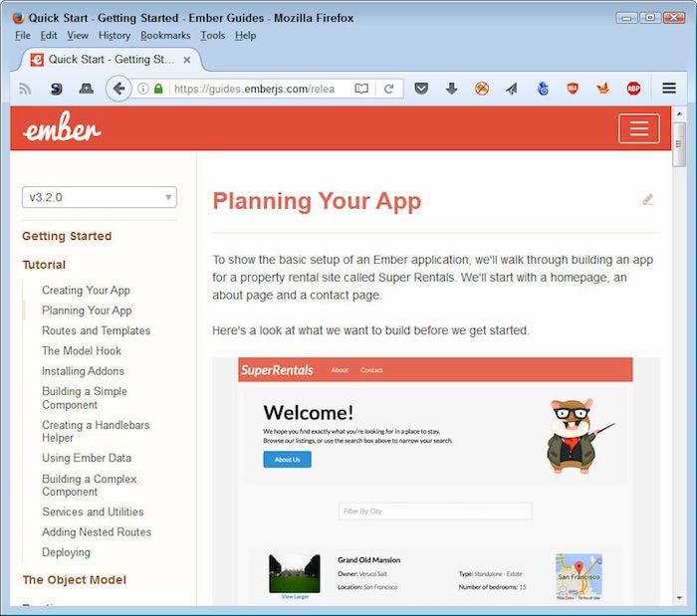Open the Tools menu
Image resolution: width=697 pixels, height=616 pixels.
pos(212,35)
